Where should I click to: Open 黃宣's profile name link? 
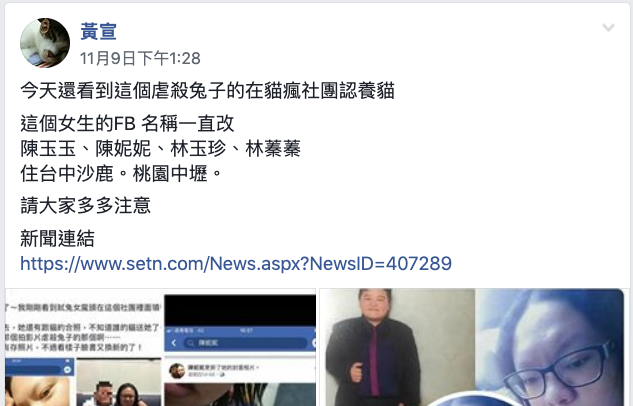click(99, 31)
